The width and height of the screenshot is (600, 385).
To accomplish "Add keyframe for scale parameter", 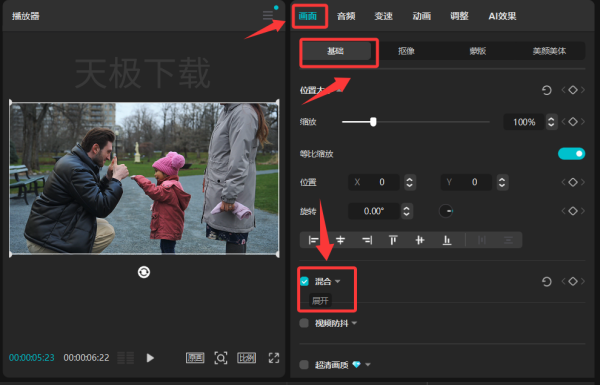I will pyautogui.click(x=573, y=122).
